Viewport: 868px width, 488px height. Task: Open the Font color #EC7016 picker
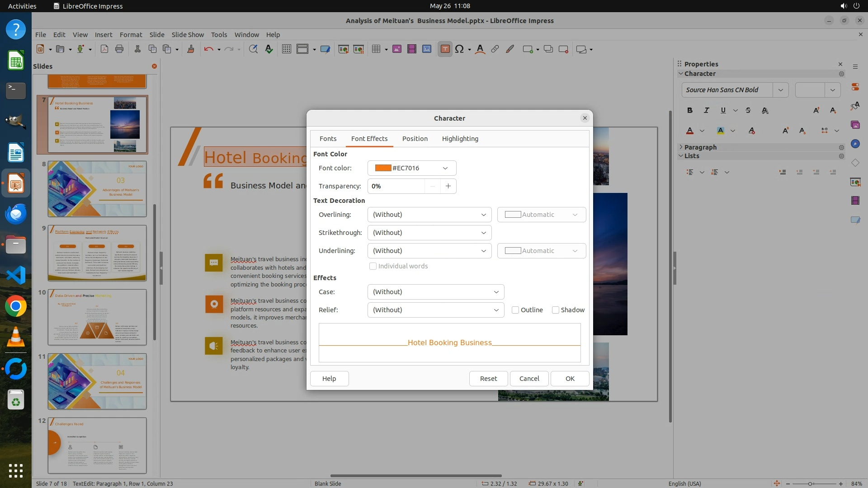pos(411,168)
